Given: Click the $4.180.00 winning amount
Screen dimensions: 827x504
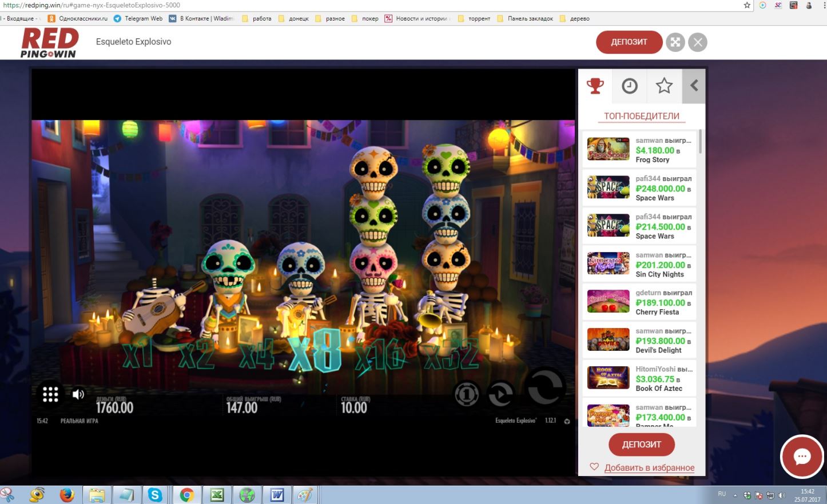Looking at the screenshot, I should click(x=655, y=150).
